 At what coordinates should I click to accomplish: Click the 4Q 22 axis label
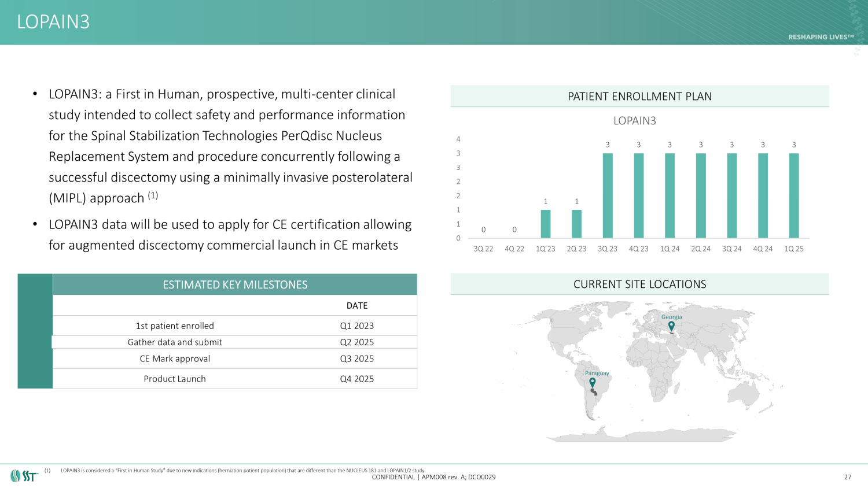[514, 249]
